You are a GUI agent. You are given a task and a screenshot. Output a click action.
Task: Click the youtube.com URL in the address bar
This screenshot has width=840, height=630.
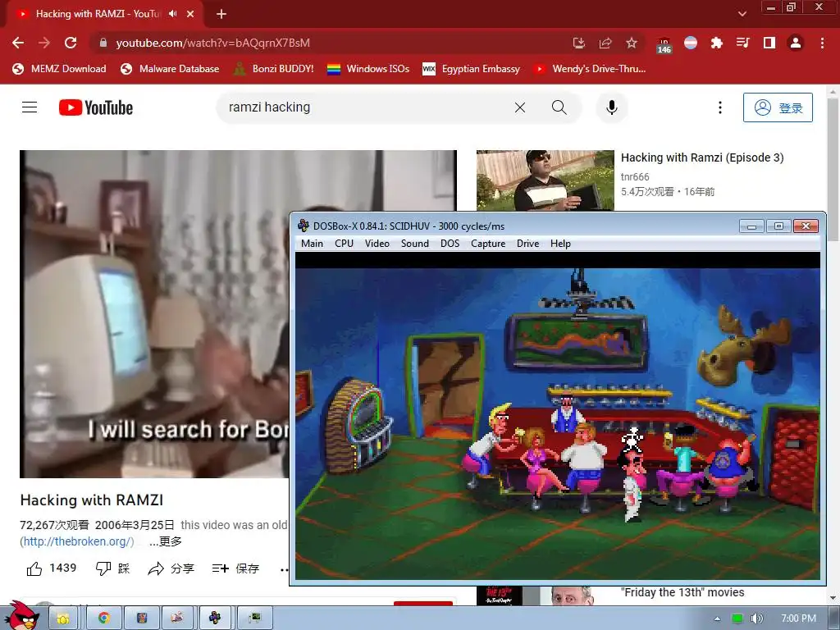[212, 43]
